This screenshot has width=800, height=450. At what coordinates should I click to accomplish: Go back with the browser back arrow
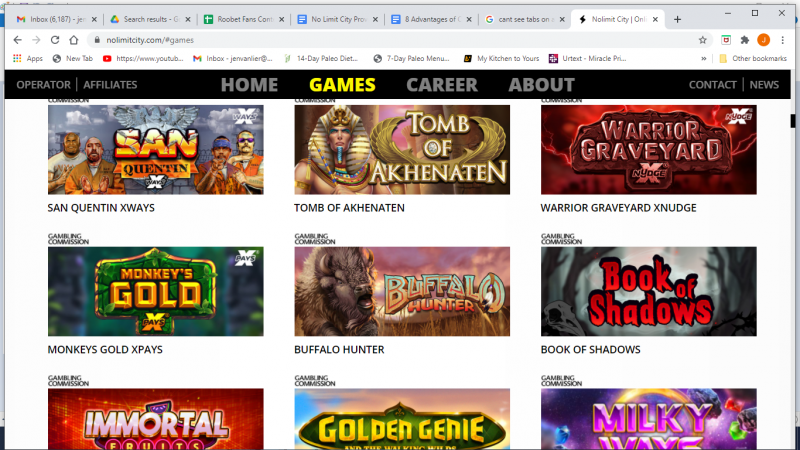pos(17,40)
